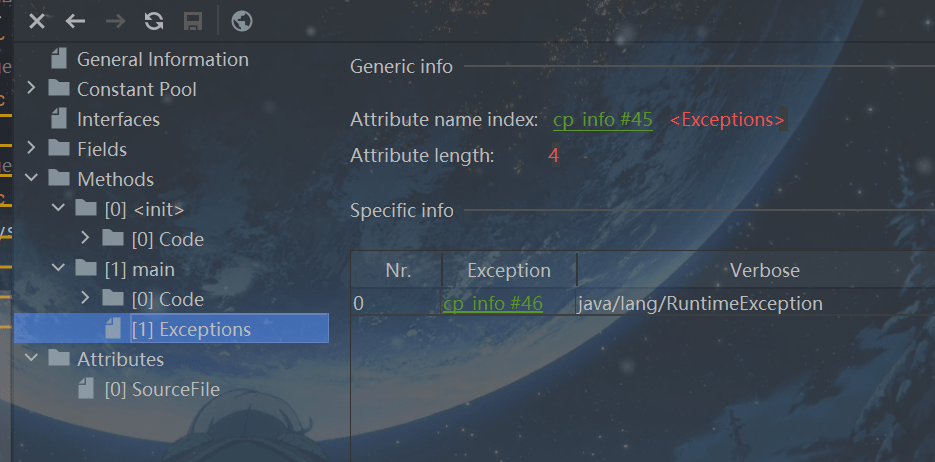Collapse the [1] main method node

58,269
